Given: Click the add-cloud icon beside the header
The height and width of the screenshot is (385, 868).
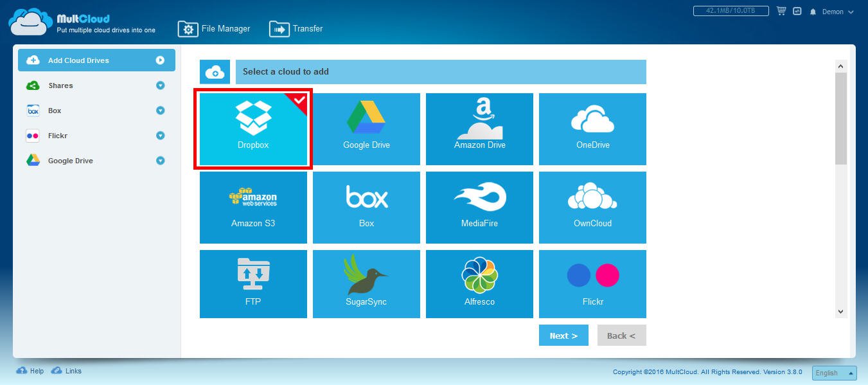Looking at the screenshot, I should 215,72.
